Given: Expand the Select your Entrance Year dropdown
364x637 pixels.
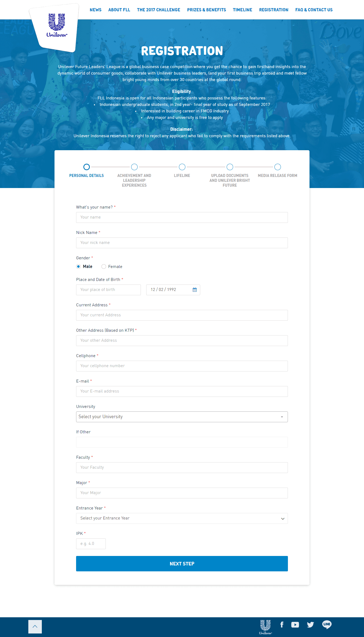Looking at the screenshot, I should pyautogui.click(x=182, y=518).
